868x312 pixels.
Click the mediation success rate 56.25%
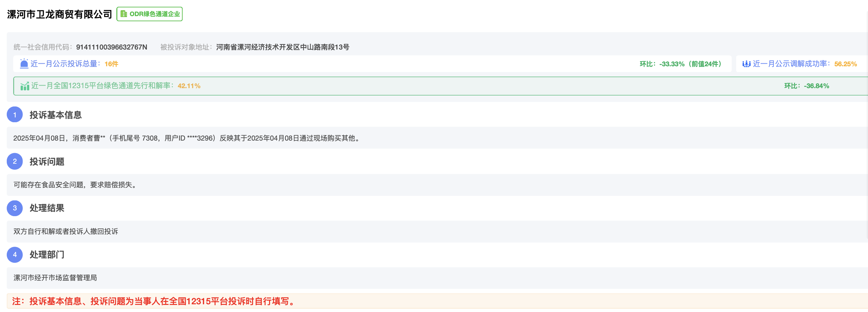coord(845,64)
